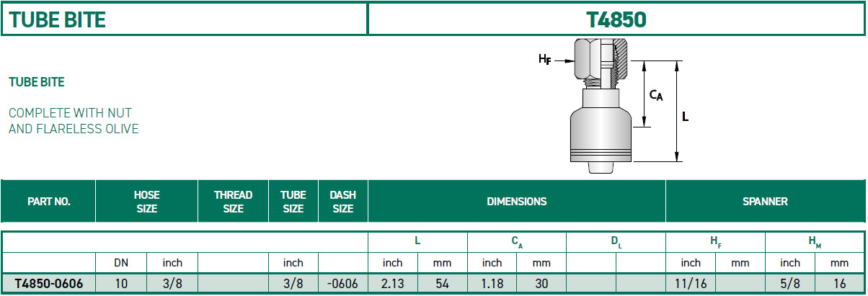
Task: Click the HF value 11/16
Action: (x=691, y=284)
